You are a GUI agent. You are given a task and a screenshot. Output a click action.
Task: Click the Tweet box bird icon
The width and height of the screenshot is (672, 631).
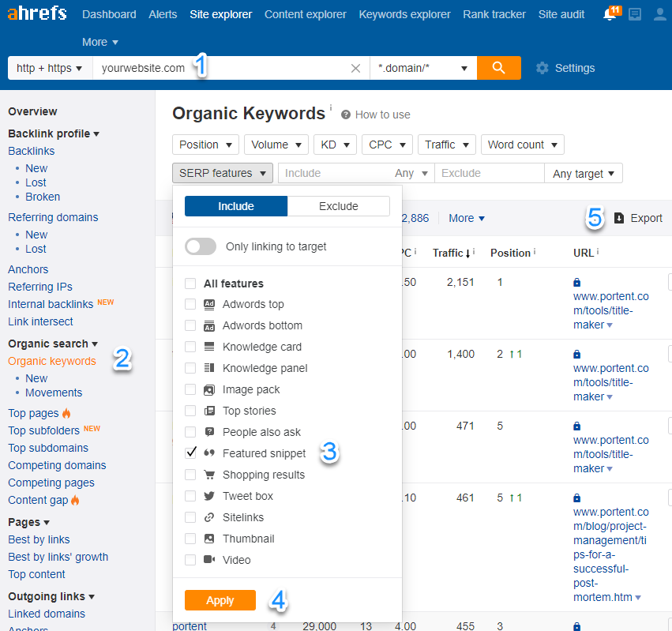[209, 496]
